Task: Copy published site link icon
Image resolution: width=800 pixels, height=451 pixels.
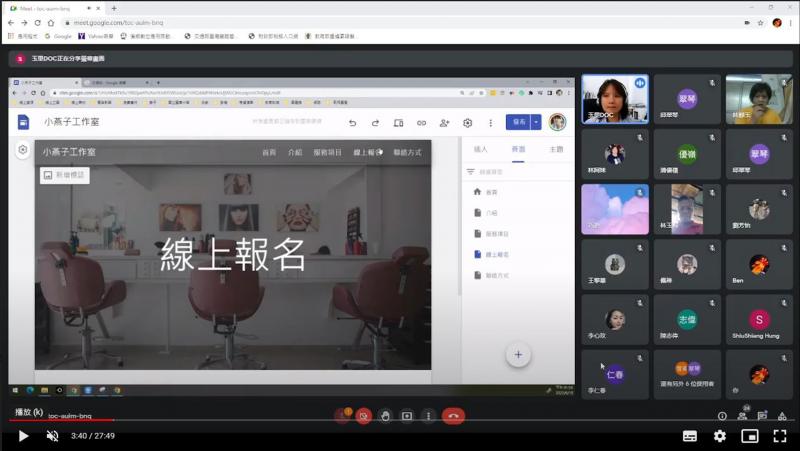Action: (x=421, y=123)
